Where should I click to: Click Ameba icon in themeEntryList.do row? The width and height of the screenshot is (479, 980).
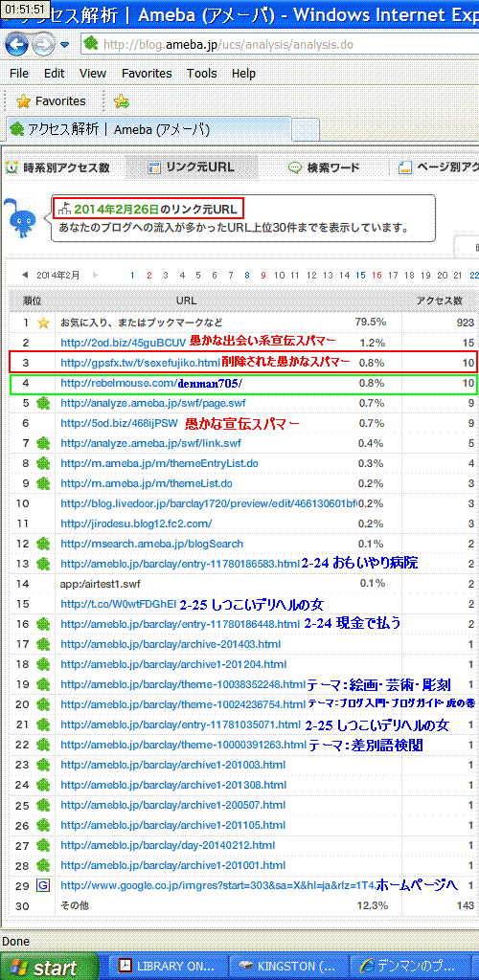tap(42, 463)
